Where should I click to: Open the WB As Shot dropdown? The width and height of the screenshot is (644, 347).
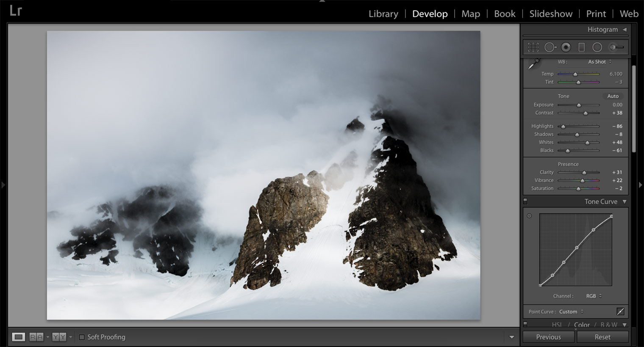(x=598, y=62)
